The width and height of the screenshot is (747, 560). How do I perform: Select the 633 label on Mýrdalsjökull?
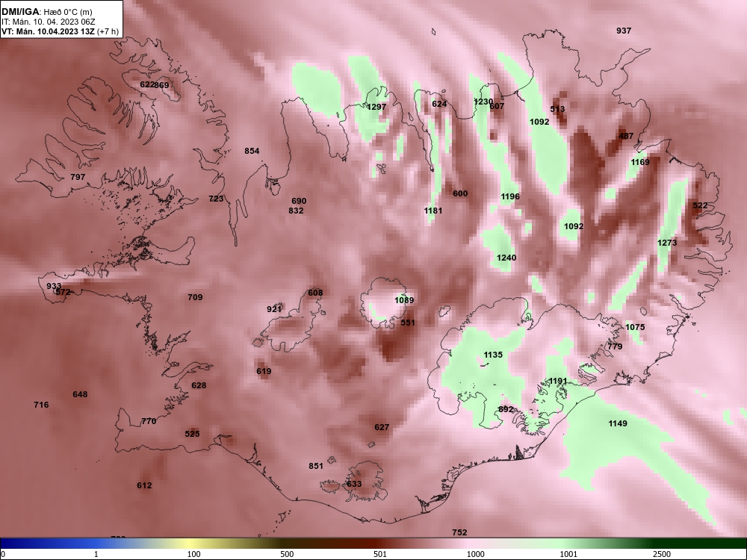(x=354, y=485)
